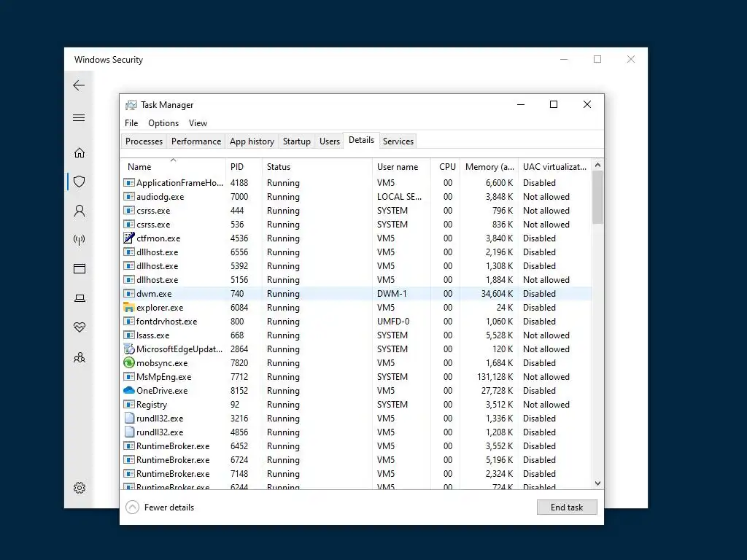Open Device performance & health heart icon
The height and width of the screenshot is (560, 747).
click(x=80, y=327)
